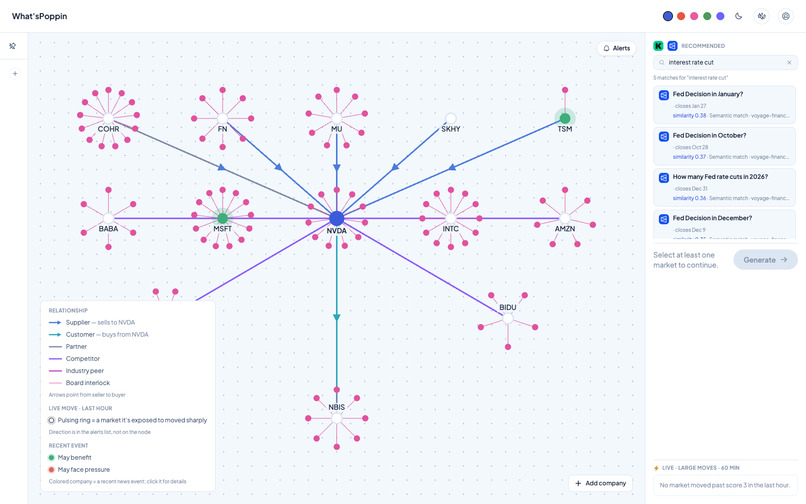Focus the market search field
The width and height of the screenshot is (806, 504).
(725, 62)
